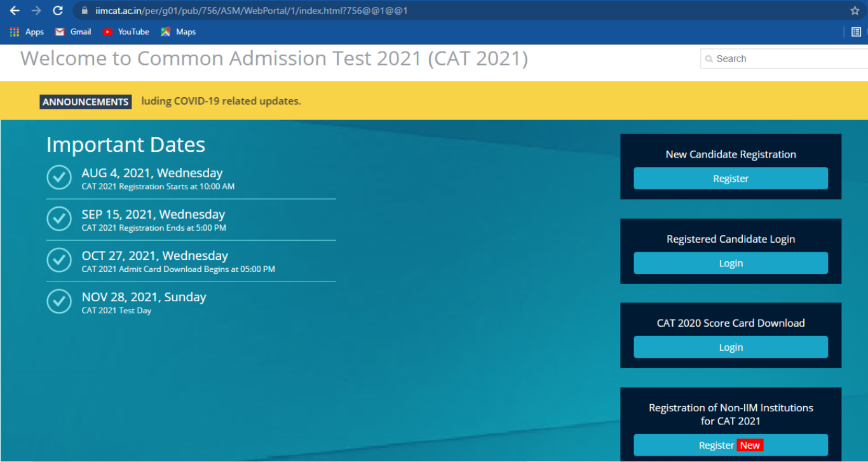Click 'CAT 2021 Registration Starts at 10:00 AM'
868x462 pixels.
click(158, 187)
